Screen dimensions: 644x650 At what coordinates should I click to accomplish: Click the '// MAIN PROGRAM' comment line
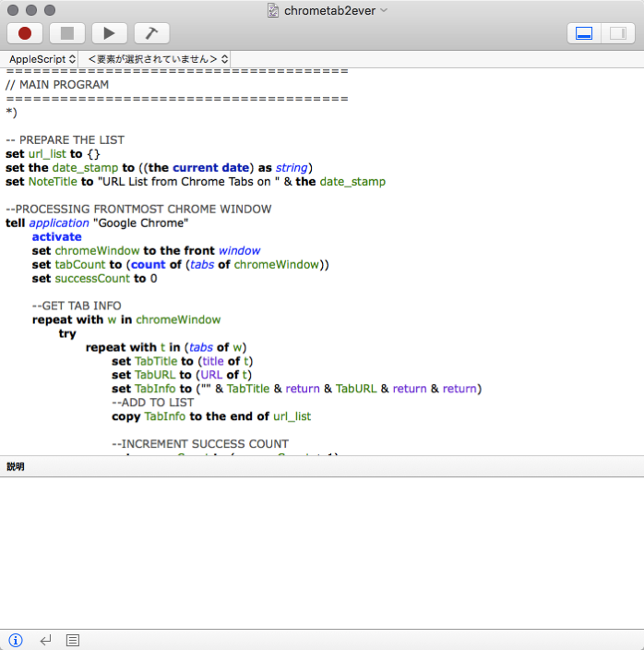coord(57,85)
